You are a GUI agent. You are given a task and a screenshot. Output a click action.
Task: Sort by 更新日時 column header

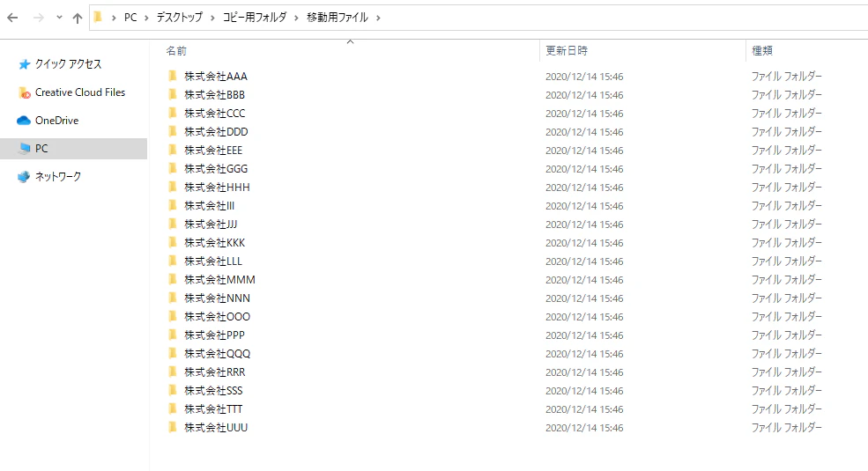pyautogui.click(x=567, y=51)
